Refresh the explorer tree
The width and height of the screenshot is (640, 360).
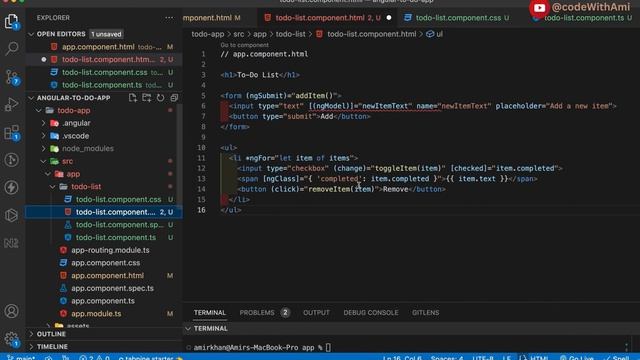160,98
